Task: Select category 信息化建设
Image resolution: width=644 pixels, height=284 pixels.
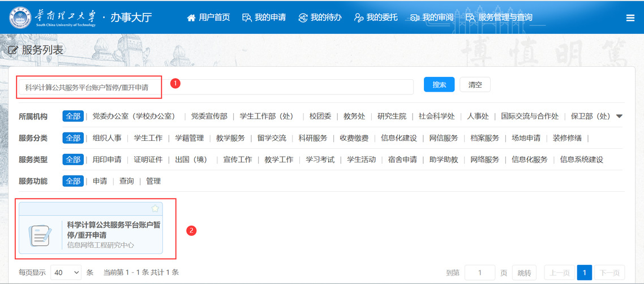Action: (x=399, y=138)
